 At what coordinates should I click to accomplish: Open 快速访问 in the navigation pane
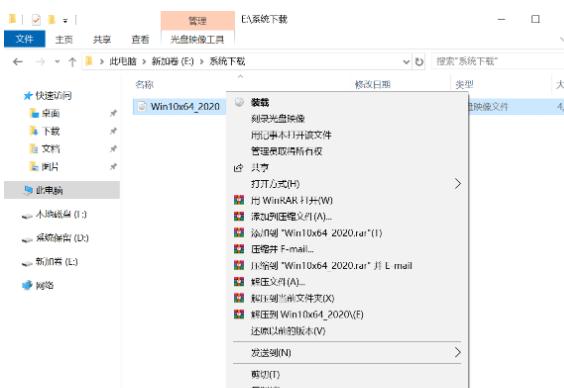coord(53,96)
